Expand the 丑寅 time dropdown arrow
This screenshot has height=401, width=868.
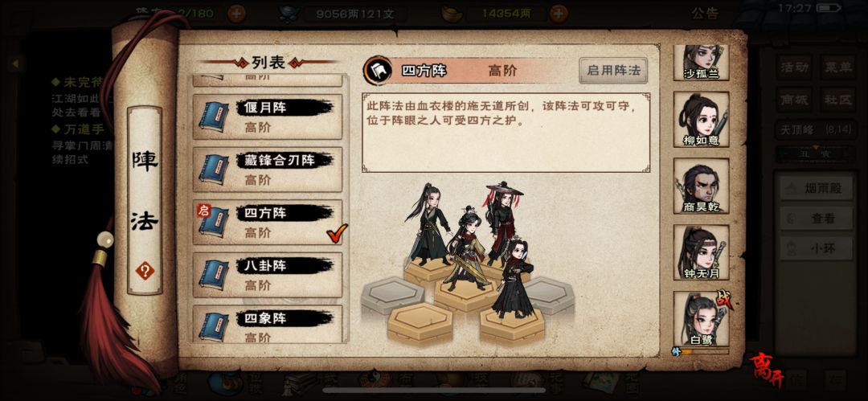coord(814,147)
